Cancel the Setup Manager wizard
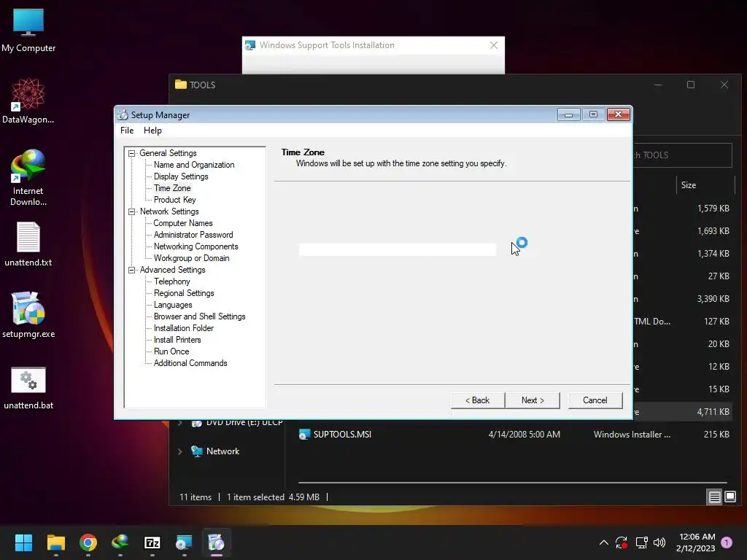Viewport: 747px width, 560px height. pyautogui.click(x=595, y=400)
